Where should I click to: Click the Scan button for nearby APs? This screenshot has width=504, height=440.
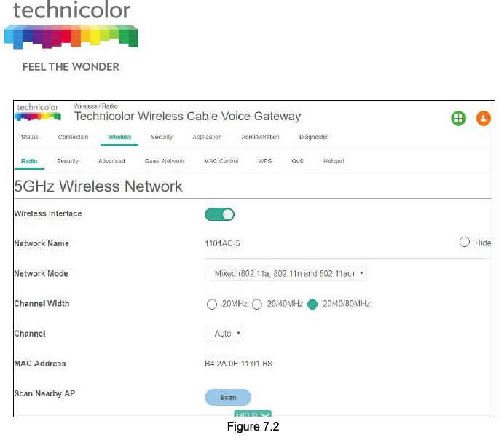click(228, 398)
